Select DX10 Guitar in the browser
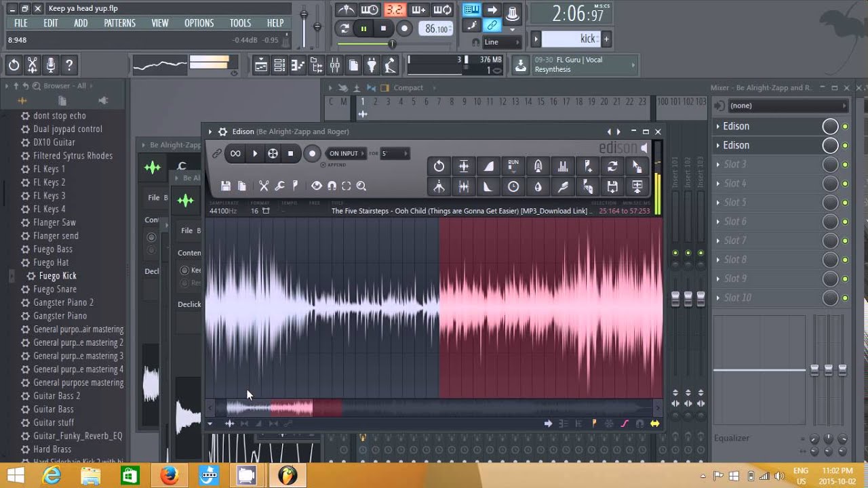The width and height of the screenshot is (868, 488). coord(54,142)
